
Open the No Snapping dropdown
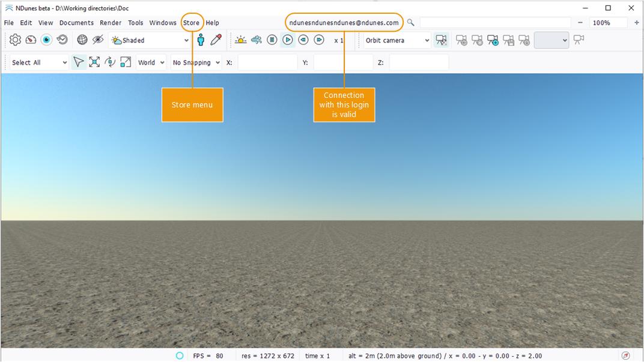(196, 62)
